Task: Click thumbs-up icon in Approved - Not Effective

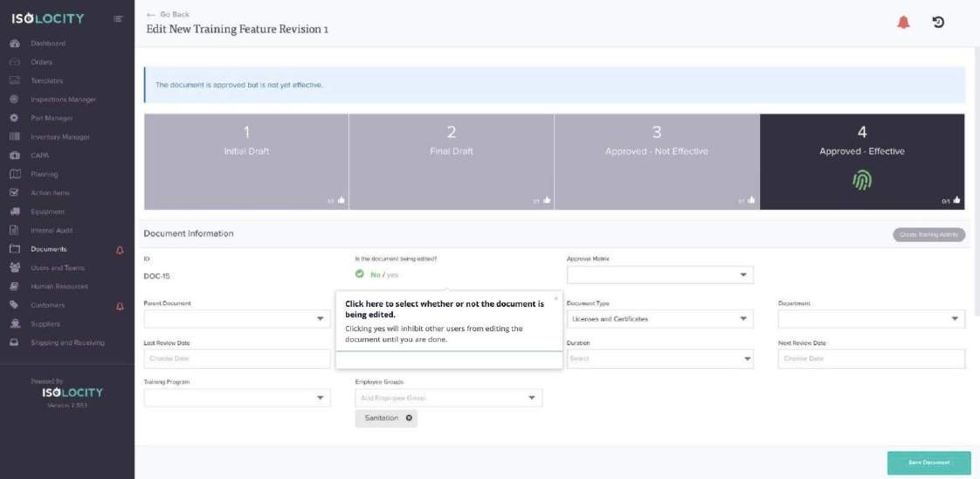Action: coord(751,201)
